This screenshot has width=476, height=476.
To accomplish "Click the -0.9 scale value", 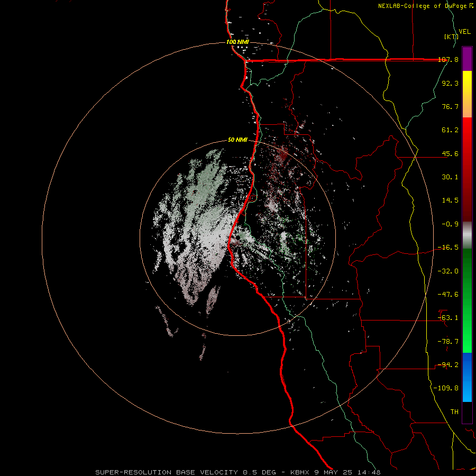I will click(450, 224).
